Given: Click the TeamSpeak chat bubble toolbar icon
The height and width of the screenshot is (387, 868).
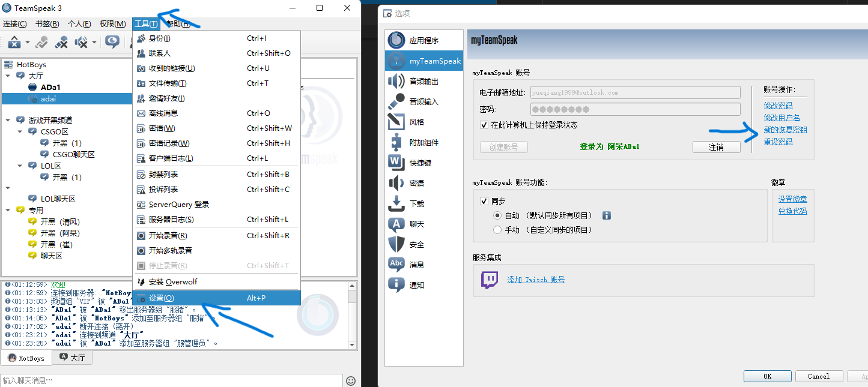Looking at the screenshot, I should (112, 43).
